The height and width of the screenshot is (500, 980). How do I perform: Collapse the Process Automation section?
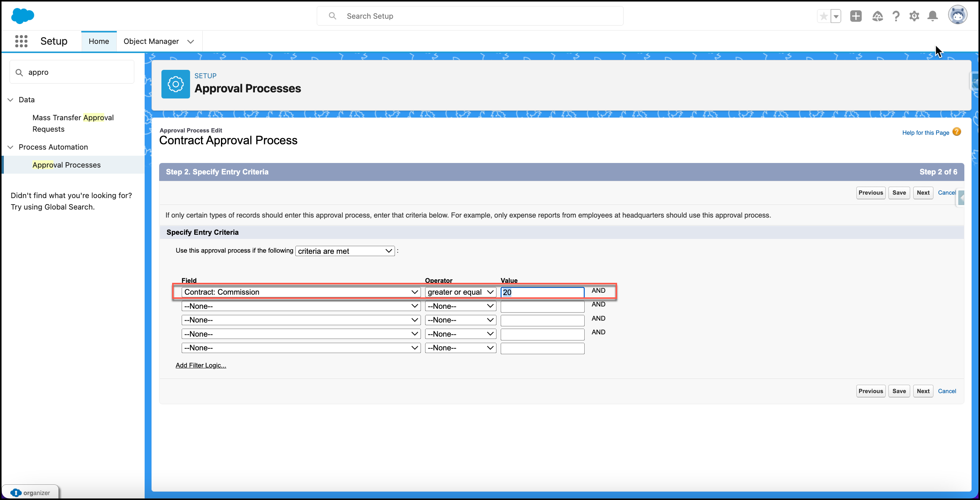pyautogui.click(x=10, y=147)
